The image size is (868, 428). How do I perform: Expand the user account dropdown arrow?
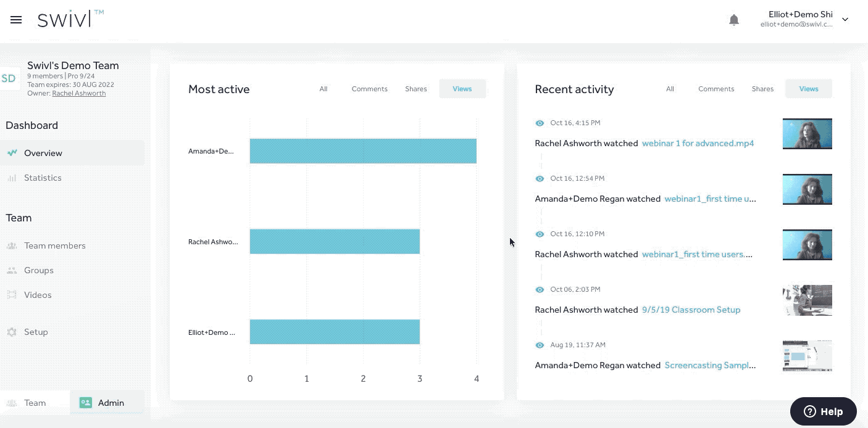click(x=845, y=20)
